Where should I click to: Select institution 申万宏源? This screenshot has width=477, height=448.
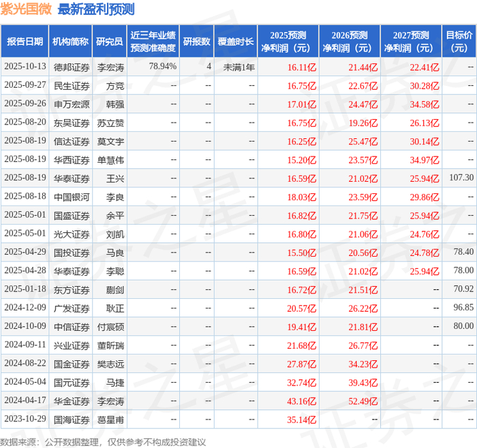pyautogui.click(x=72, y=105)
